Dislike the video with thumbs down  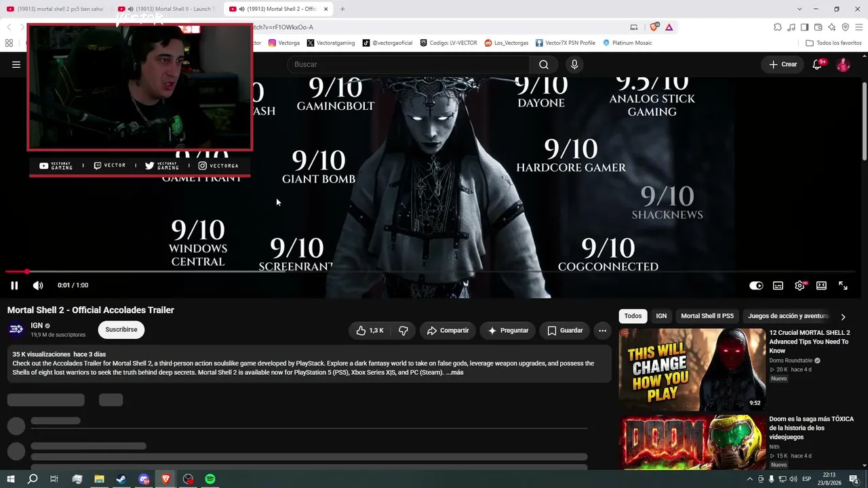[403, 331]
